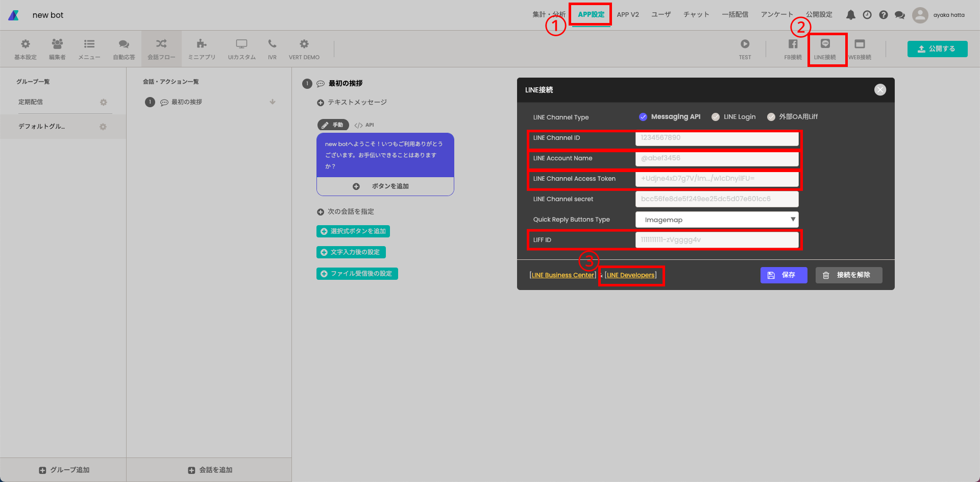
Task: Open 集計・分析 menu
Action: tap(549, 14)
